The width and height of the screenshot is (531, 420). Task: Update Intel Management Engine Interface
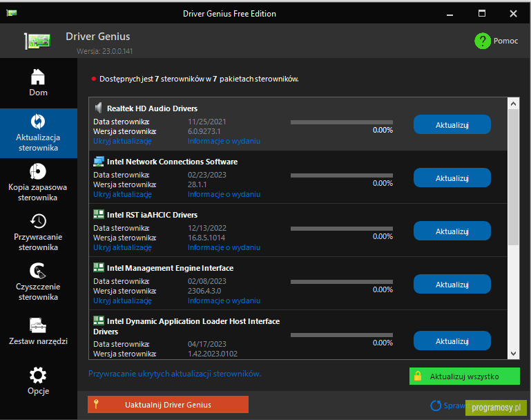(x=452, y=284)
